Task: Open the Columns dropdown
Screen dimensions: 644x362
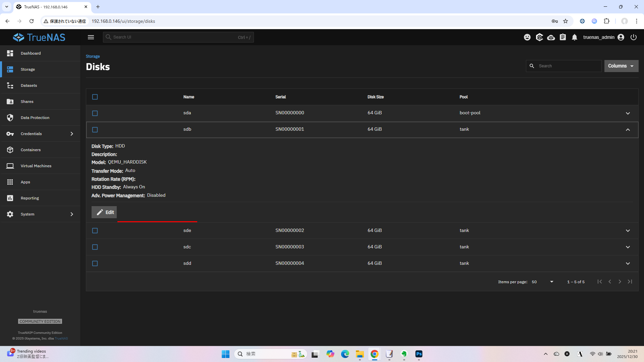Action: (621, 66)
